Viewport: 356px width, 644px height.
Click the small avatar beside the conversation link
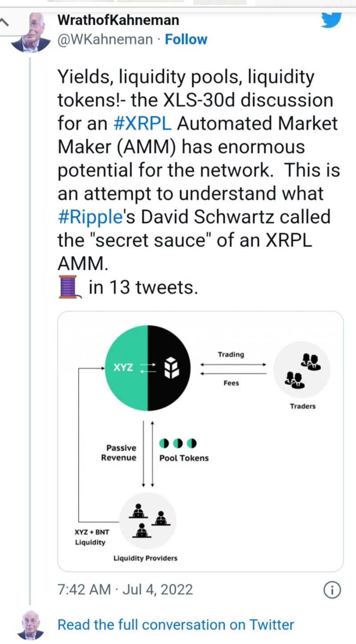tap(31, 624)
